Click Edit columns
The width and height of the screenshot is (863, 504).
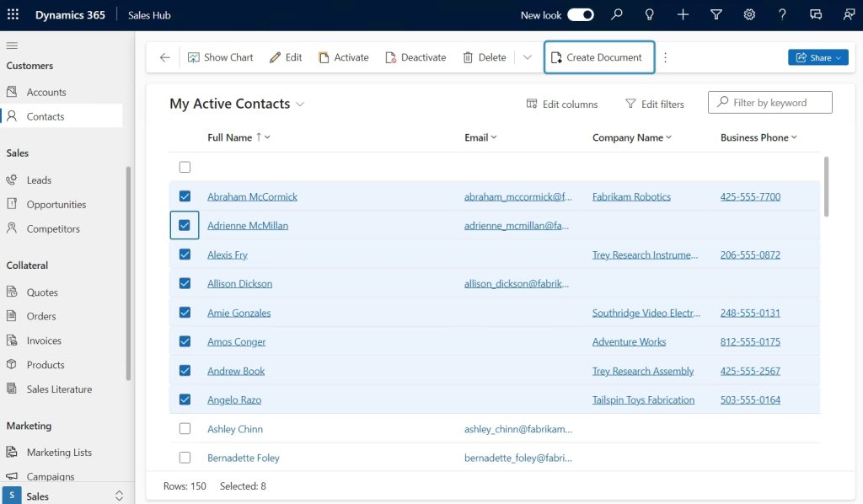point(562,104)
